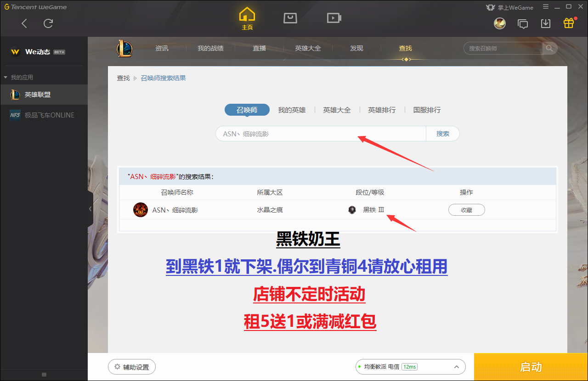This screenshot has height=381, width=588.
Task: Open the downloads icon
Action: click(546, 23)
